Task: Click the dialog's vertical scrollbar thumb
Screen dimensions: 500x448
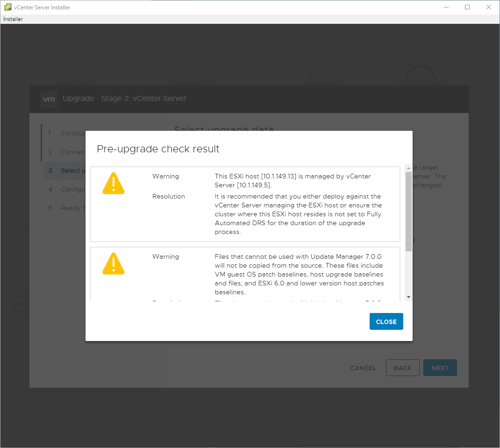Action: pyautogui.click(x=408, y=212)
